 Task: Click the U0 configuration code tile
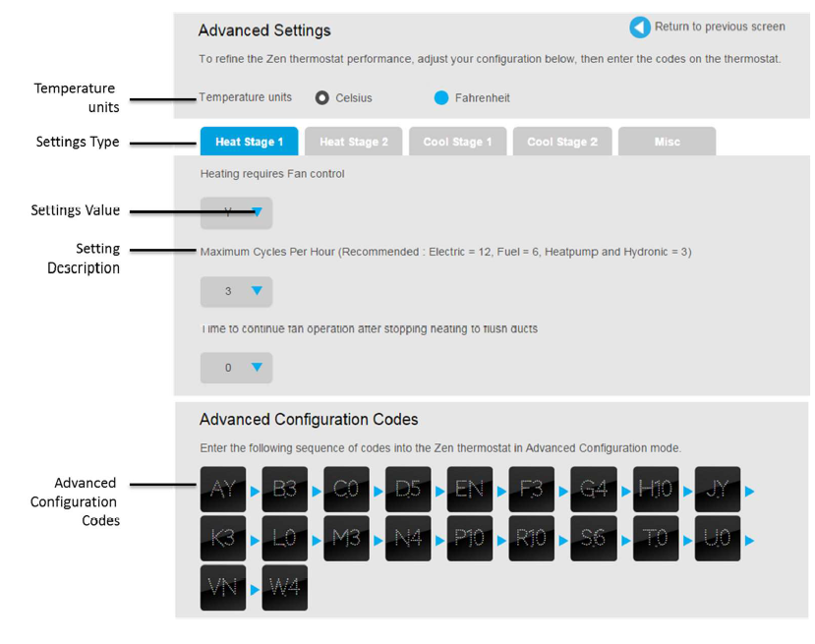718,539
